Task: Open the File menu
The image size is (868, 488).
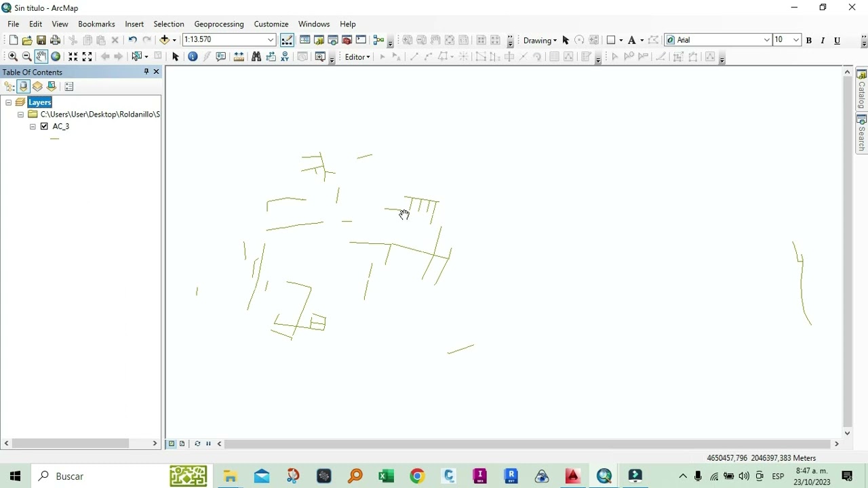Action: pyautogui.click(x=14, y=24)
